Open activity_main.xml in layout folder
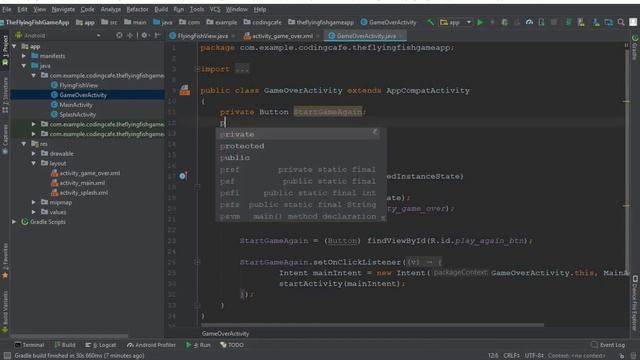Screen dimensions: 640x360 pos(82,183)
